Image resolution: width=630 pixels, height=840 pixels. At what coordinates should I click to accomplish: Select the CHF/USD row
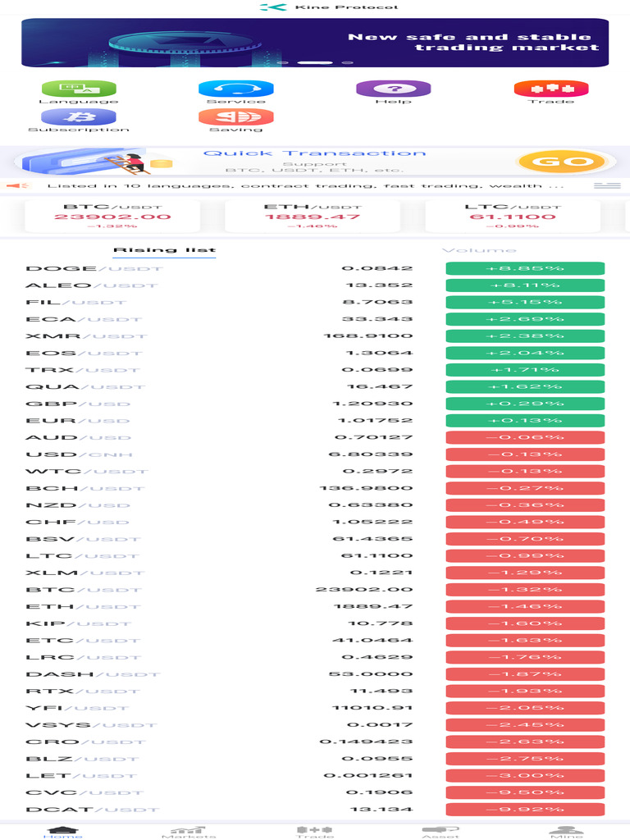[x=315, y=523]
